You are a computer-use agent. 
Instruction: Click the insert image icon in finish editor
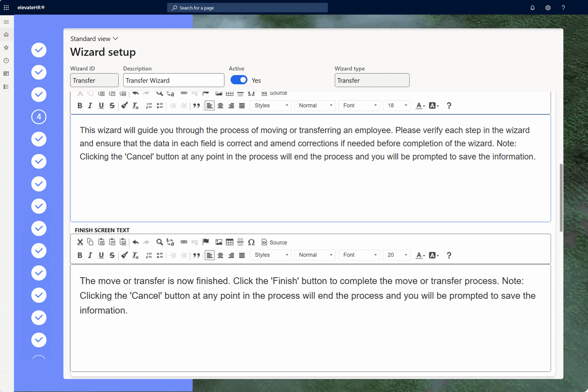(x=218, y=242)
